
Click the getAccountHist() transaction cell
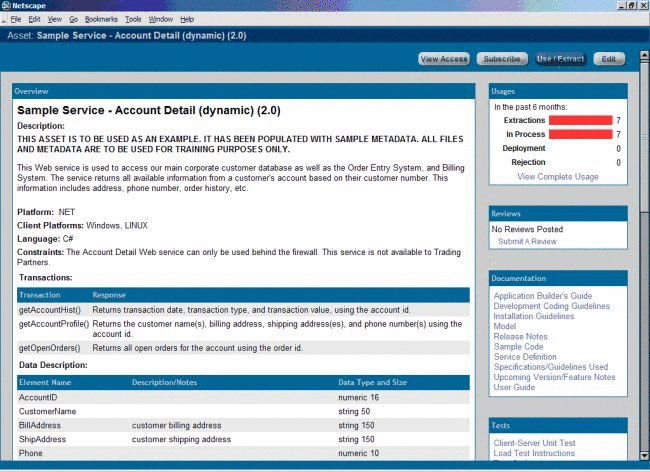(50, 310)
